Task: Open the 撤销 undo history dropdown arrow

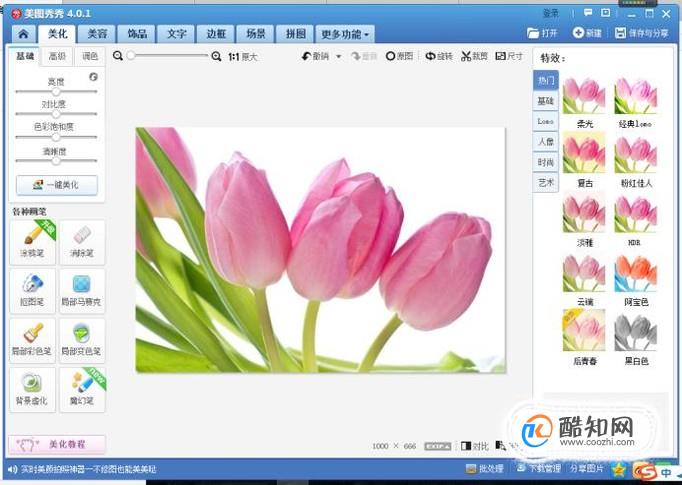Action: pyautogui.click(x=338, y=57)
